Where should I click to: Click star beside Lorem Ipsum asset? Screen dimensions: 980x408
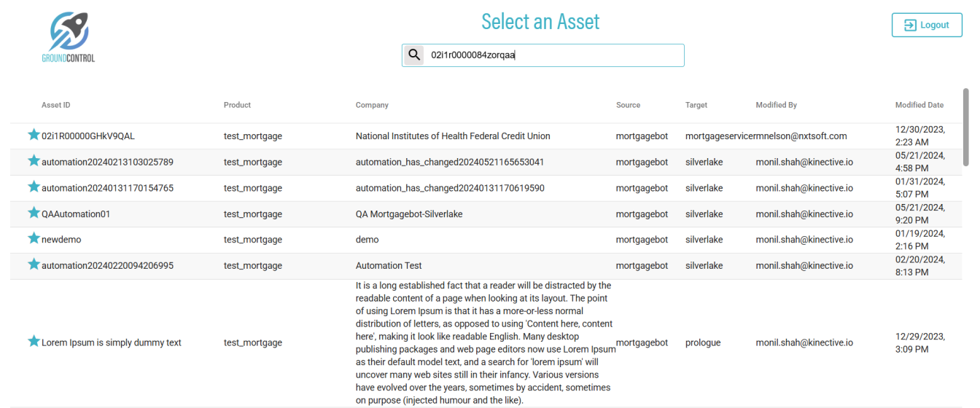pos(34,342)
